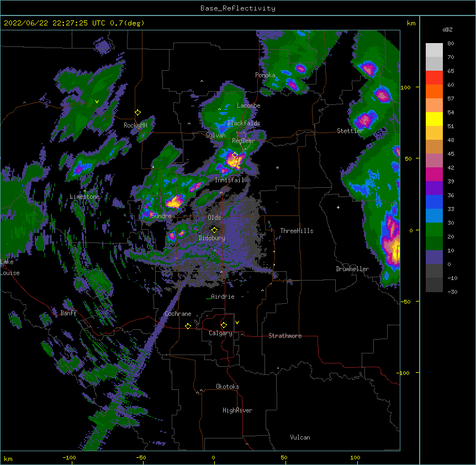Screen dimensions: 476x465
Task: Click the bright green 20-30 dBZ swatch
Action: point(434,230)
